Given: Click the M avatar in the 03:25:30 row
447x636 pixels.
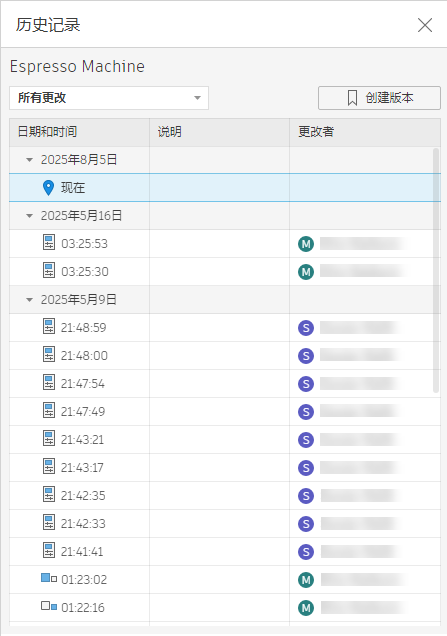Looking at the screenshot, I should pyautogui.click(x=306, y=272).
